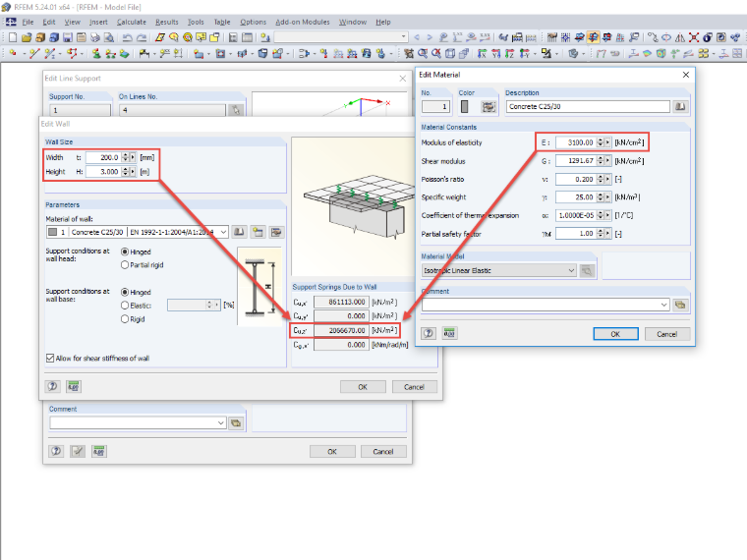Screen dimensions: 747x560
Task: Click the Save floppy disk icon
Action: (x=68, y=37)
